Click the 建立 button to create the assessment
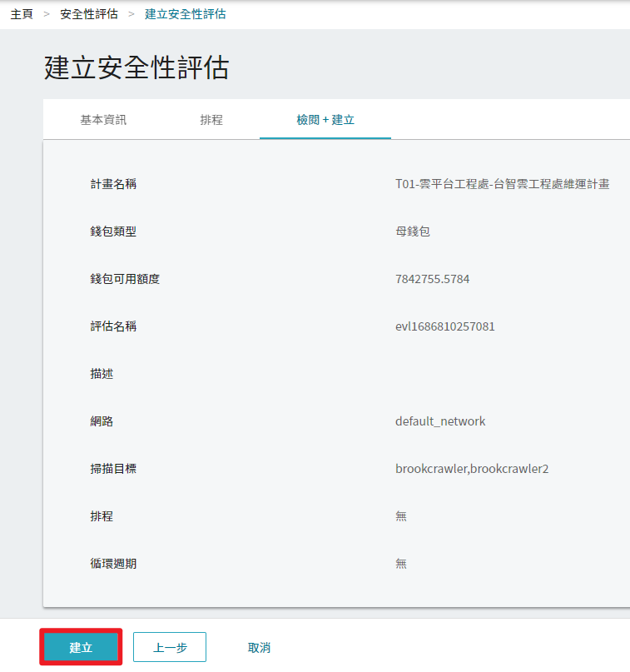The height and width of the screenshot is (672, 630). tap(81, 647)
